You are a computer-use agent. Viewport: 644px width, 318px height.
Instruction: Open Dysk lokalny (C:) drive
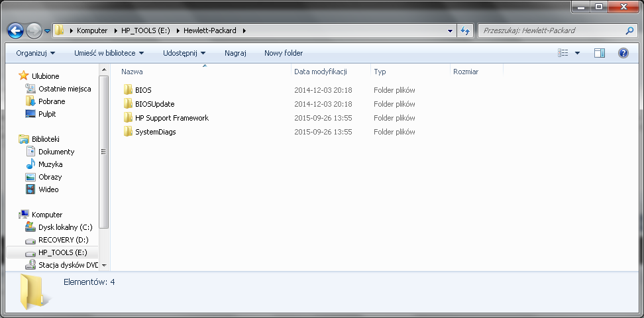[66, 227]
